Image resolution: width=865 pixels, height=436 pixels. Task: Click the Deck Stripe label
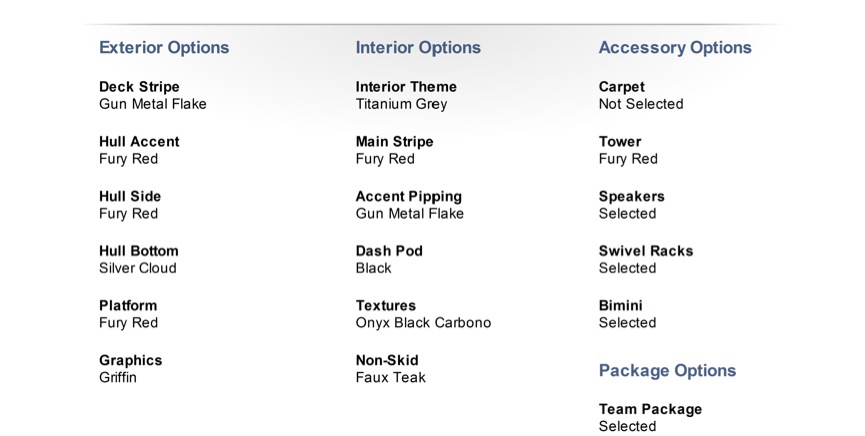pos(139,87)
